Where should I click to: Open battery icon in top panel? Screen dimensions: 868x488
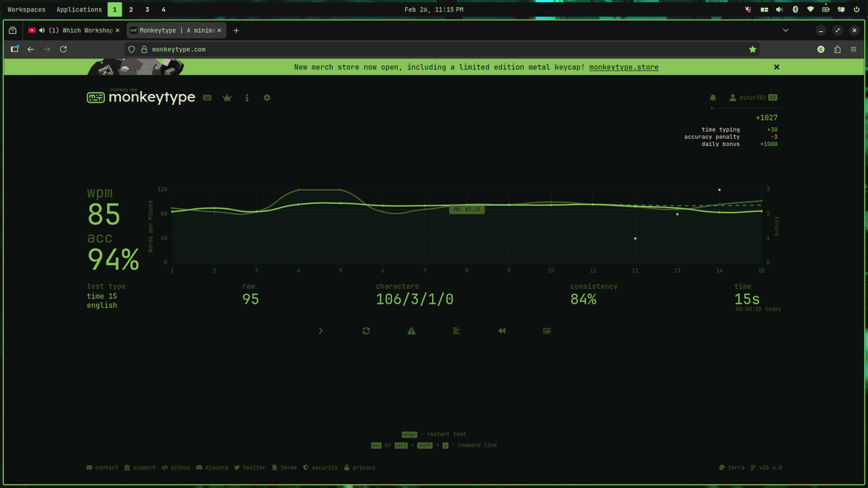(825, 9)
